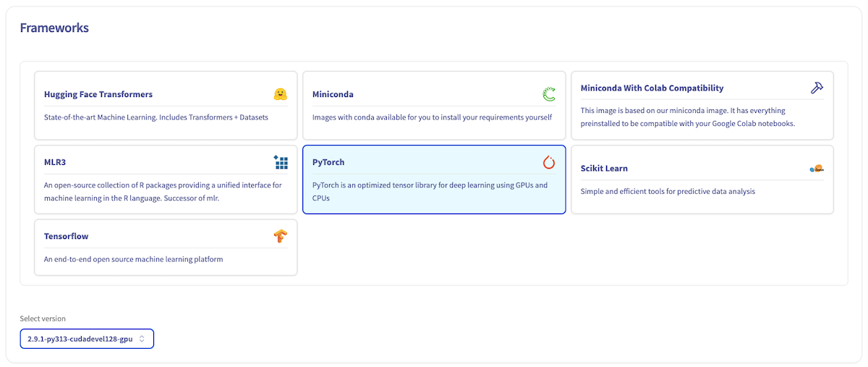Click 'This image is based on our miniconda' text
This screenshot has width=868, height=367.
[688, 117]
